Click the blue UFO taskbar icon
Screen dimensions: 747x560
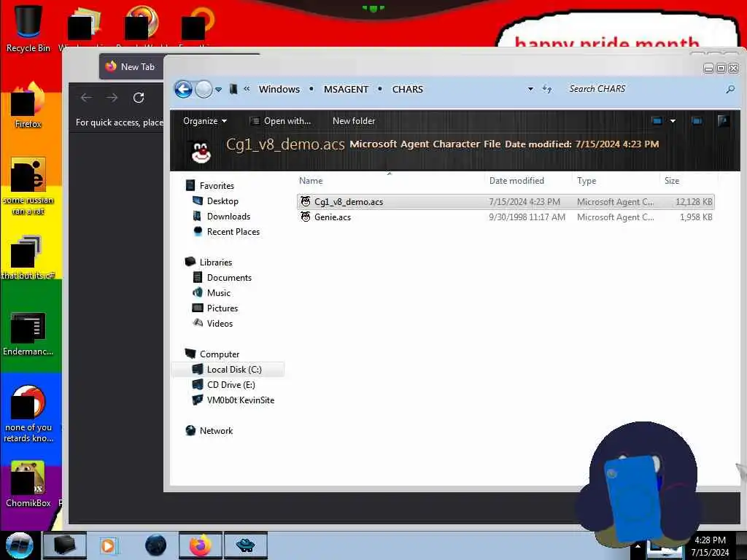(x=246, y=545)
